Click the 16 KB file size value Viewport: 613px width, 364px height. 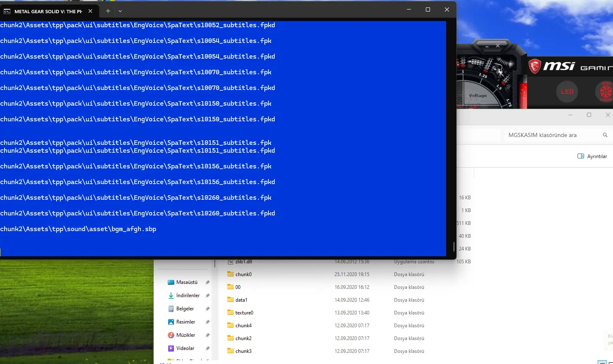point(465,198)
